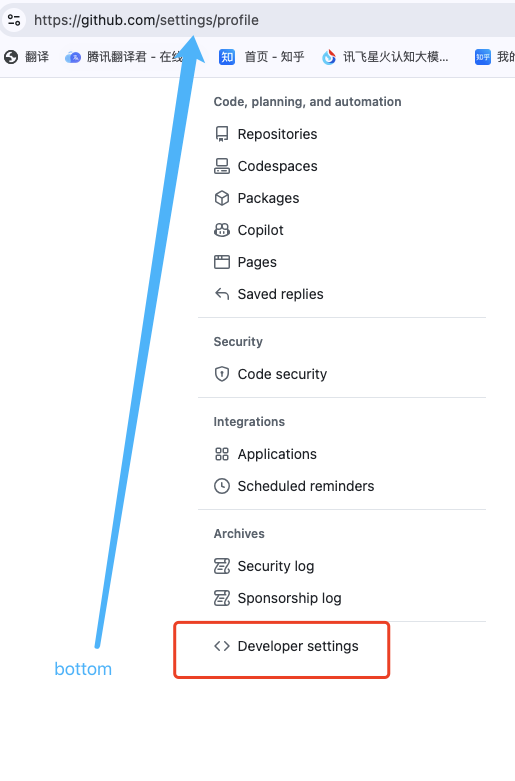Click the Saved replies arrow icon
The width and height of the screenshot is (515, 781).
[222, 294]
